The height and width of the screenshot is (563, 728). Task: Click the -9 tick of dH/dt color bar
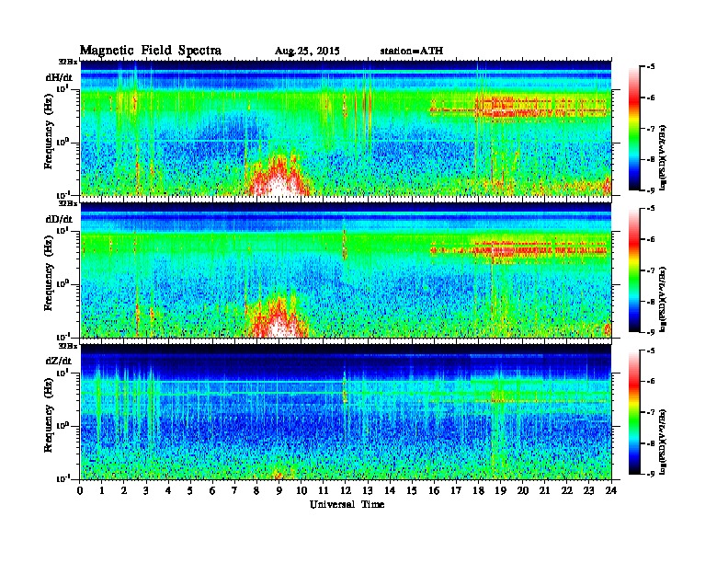point(651,190)
